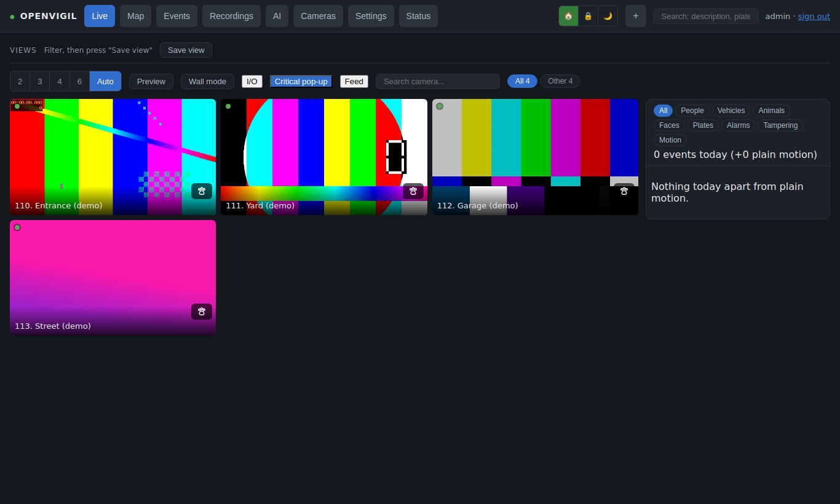Select the Other 4 camera group

click(560, 81)
